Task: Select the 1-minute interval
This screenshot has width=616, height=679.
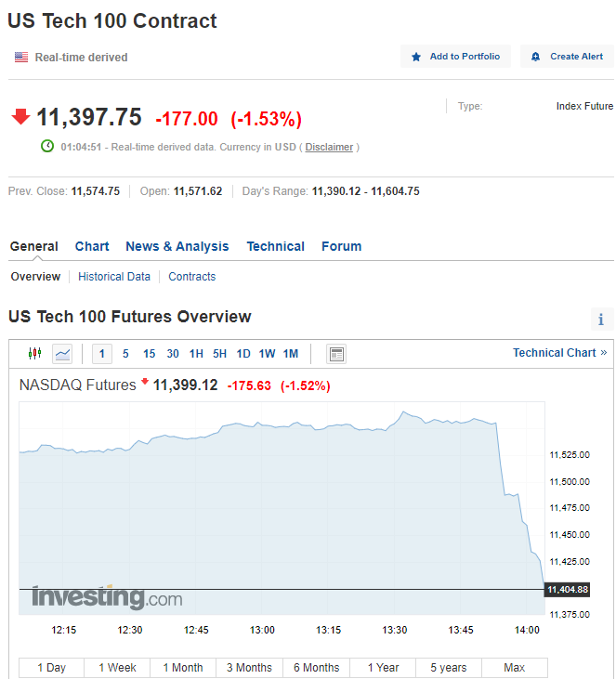Action: tap(101, 354)
